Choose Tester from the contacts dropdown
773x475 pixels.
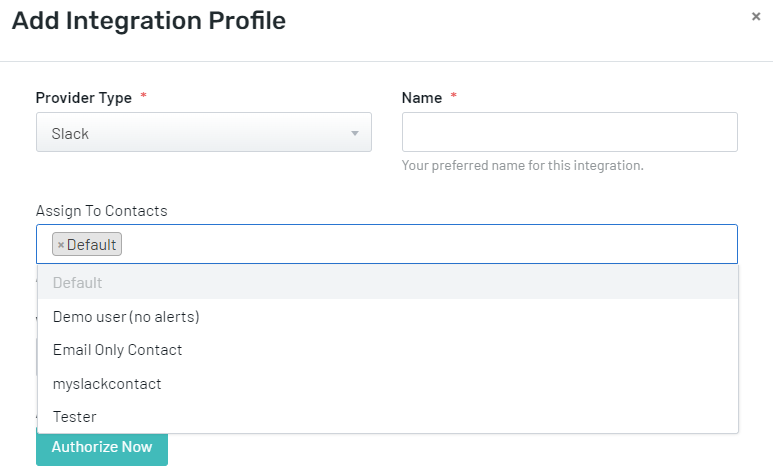click(x=388, y=417)
